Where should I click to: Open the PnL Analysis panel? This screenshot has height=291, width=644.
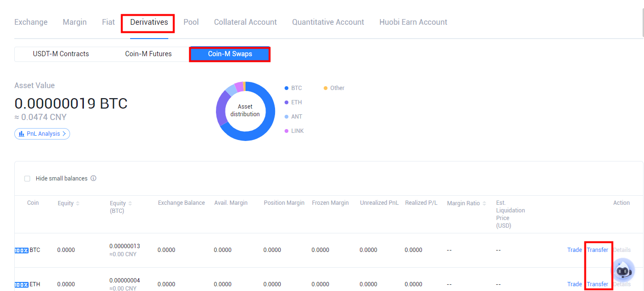coord(42,134)
